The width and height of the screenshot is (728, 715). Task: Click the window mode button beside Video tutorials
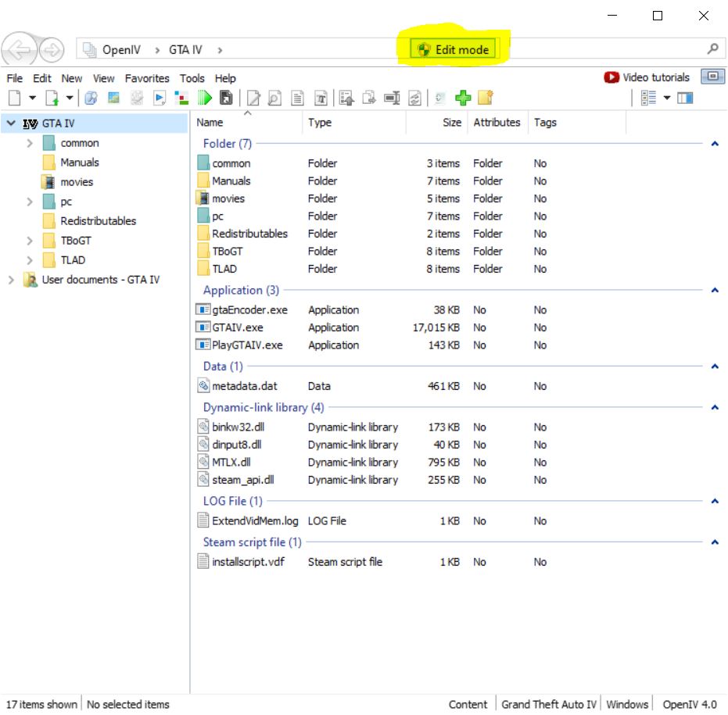pyautogui.click(x=712, y=76)
